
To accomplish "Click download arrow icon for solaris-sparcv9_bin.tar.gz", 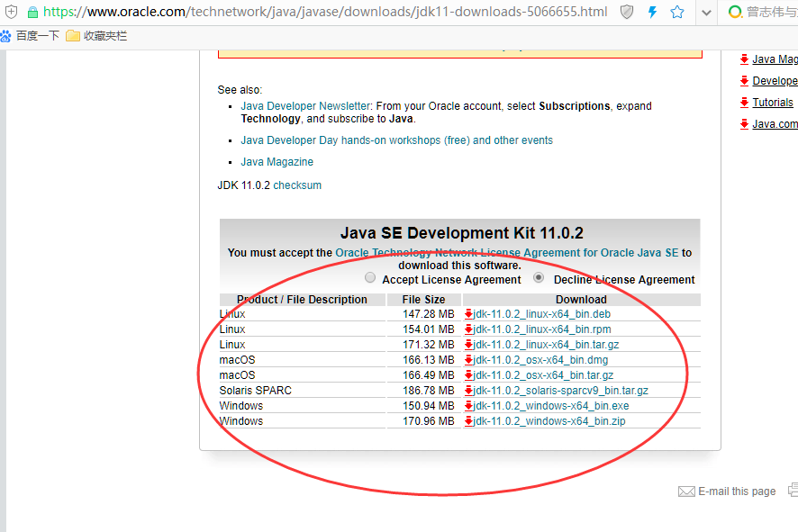I will coord(468,391).
